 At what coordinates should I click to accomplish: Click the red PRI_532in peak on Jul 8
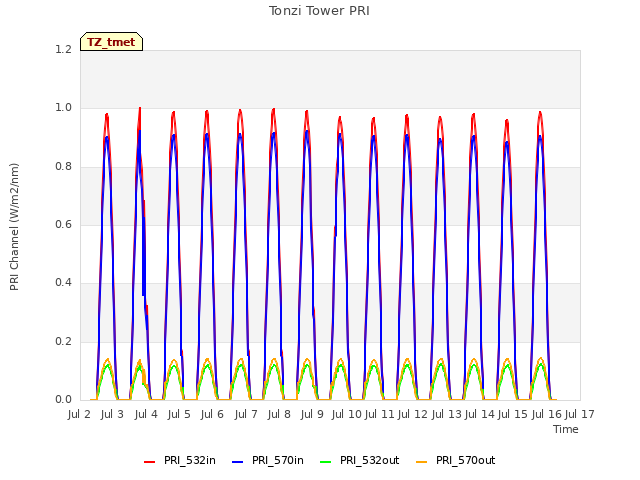click(x=273, y=109)
